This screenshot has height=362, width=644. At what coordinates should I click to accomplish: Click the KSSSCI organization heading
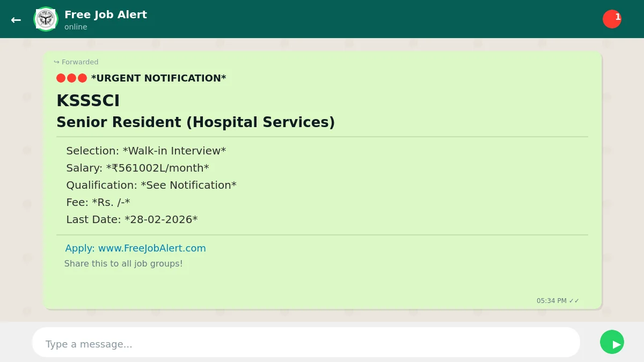click(88, 101)
